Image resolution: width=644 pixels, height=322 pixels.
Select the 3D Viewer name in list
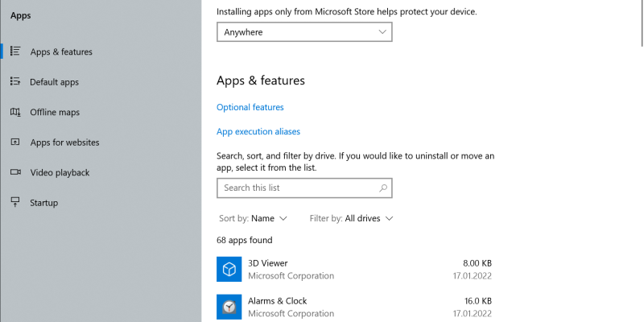(267, 263)
